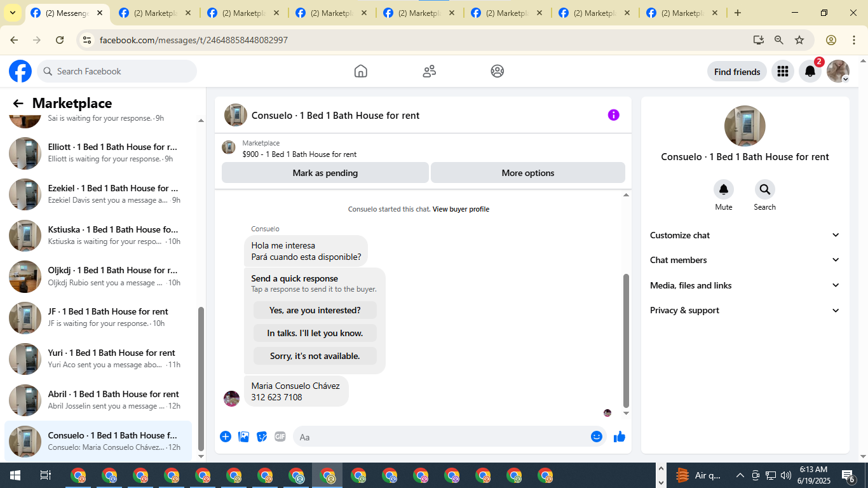Viewport: 868px width, 488px height.
Task: Open conversation information purple icon
Action: click(x=613, y=115)
